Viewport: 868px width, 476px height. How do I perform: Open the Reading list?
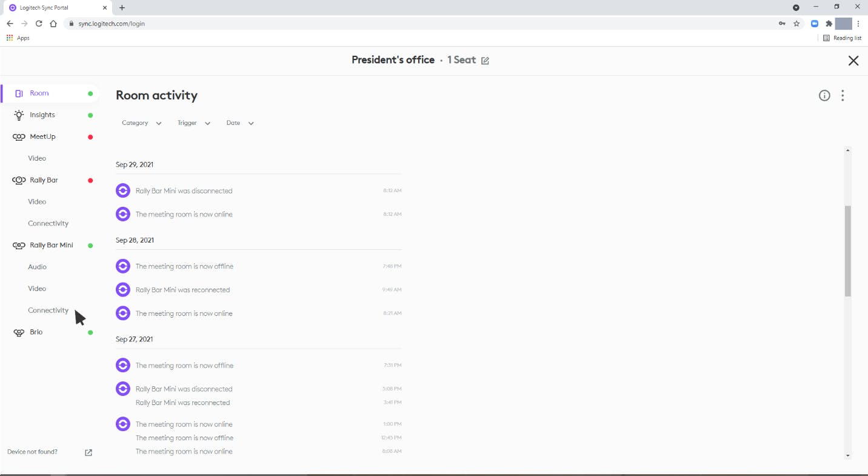click(x=842, y=38)
